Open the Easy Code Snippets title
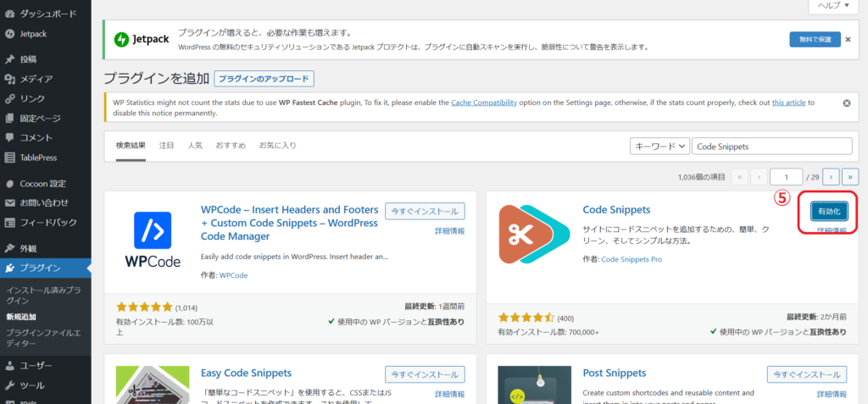 [x=246, y=373]
